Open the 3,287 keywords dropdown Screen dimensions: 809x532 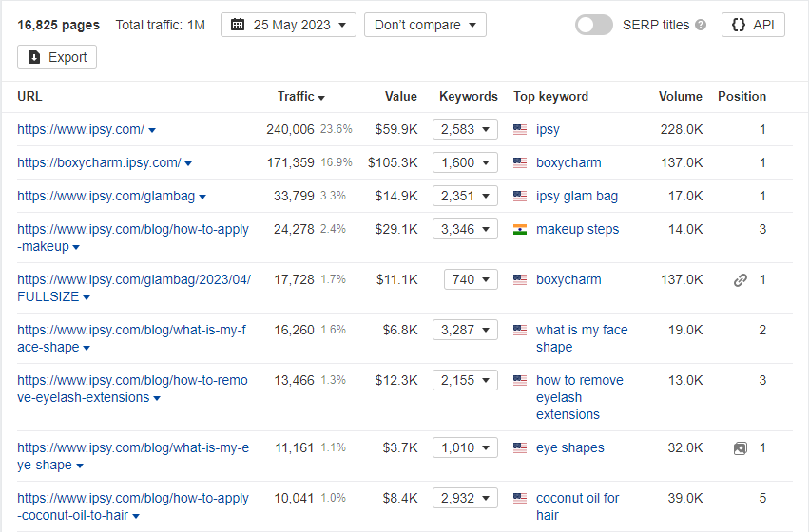tap(465, 330)
